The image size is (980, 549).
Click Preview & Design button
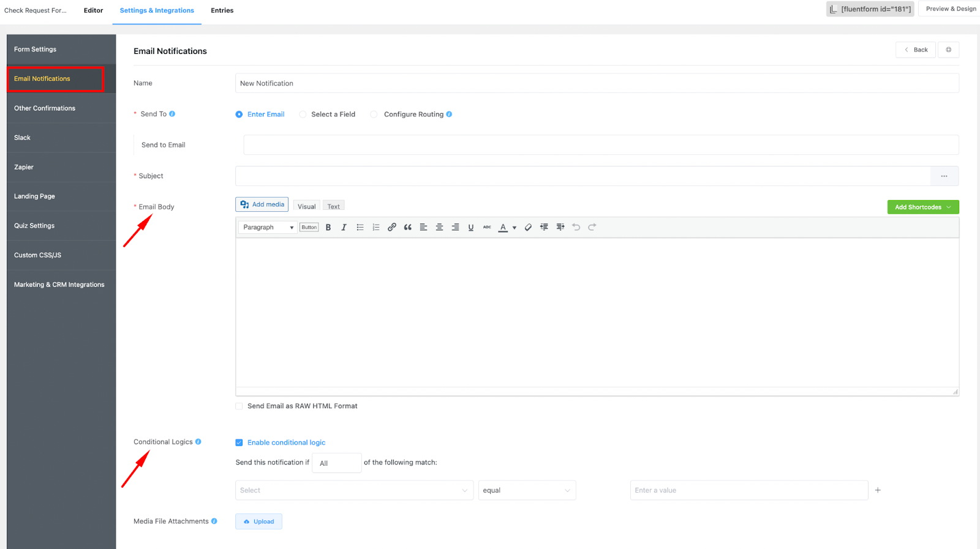coord(951,9)
